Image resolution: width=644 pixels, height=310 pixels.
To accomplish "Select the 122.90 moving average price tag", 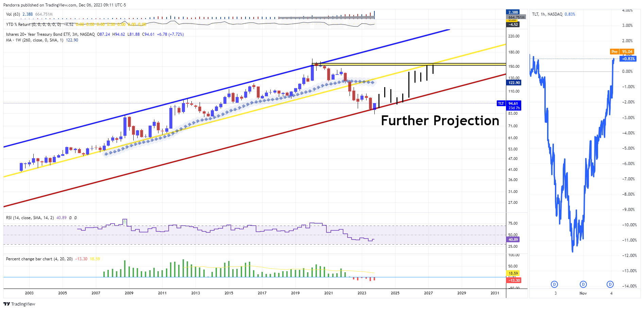I will click(x=514, y=83).
